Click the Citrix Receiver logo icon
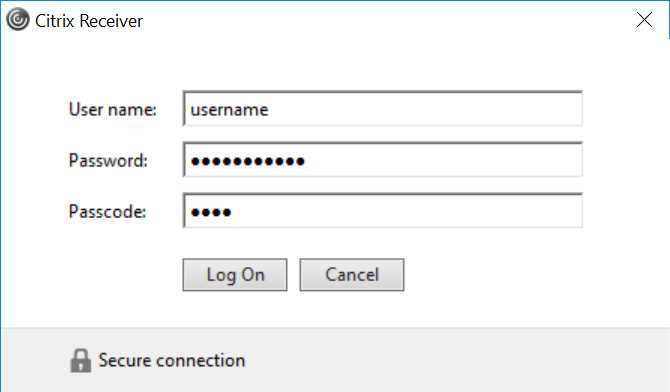Viewport: 670px width, 392px height. pos(18,20)
